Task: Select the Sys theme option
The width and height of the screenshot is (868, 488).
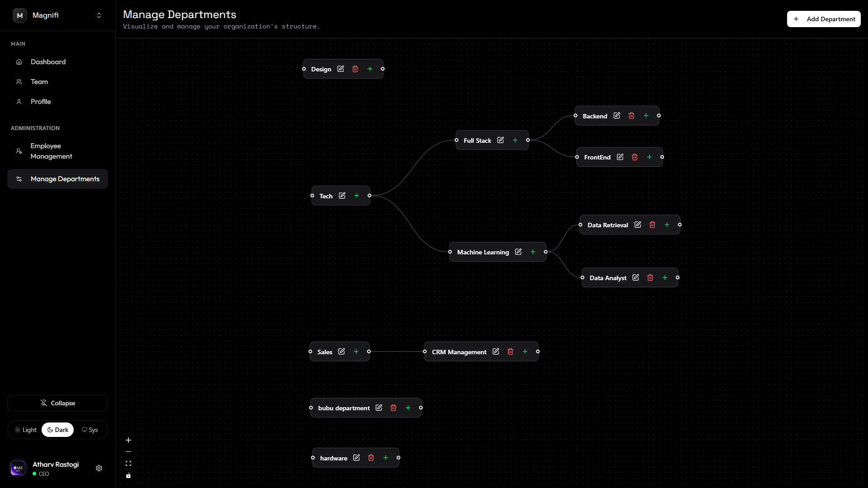Action: 90,430
